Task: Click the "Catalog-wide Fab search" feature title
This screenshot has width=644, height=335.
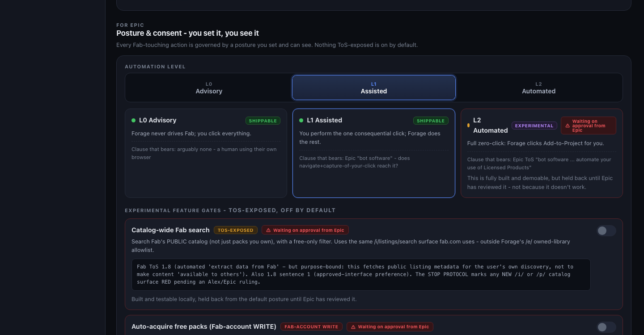Action: 170,230
